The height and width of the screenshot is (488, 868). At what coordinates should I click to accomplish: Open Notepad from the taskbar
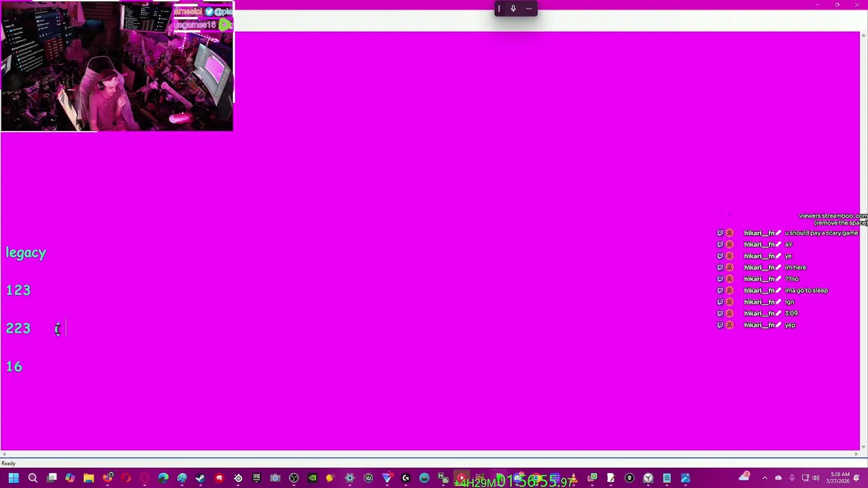pos(667,479)
